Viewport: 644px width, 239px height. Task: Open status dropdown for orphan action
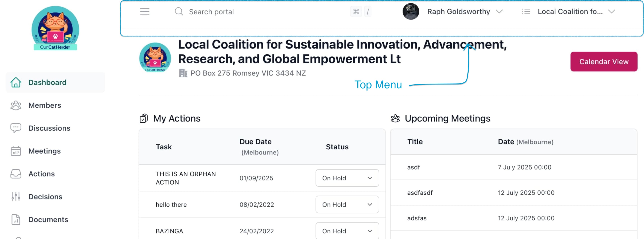point(347,178)
